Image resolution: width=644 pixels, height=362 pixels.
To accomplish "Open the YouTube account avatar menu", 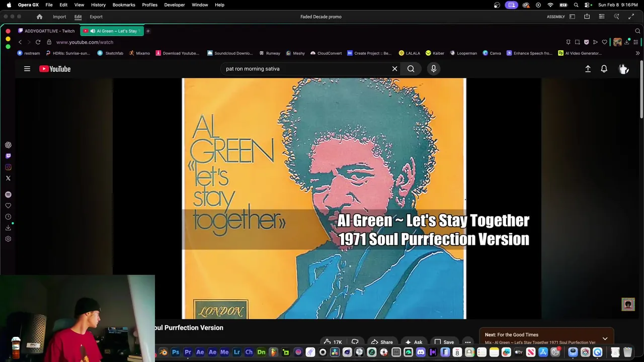I will [623, 69].
